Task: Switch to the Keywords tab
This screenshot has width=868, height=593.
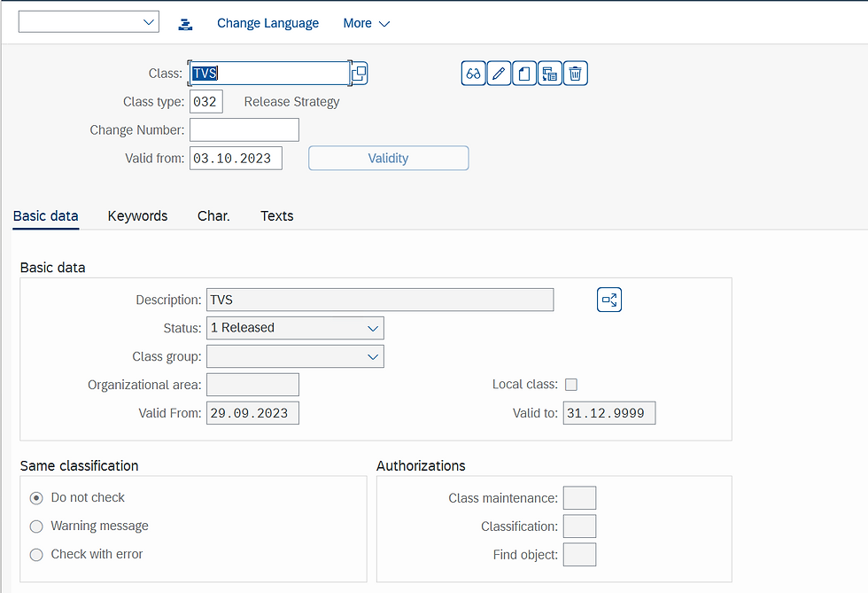Action: click(x=137, y=216)
